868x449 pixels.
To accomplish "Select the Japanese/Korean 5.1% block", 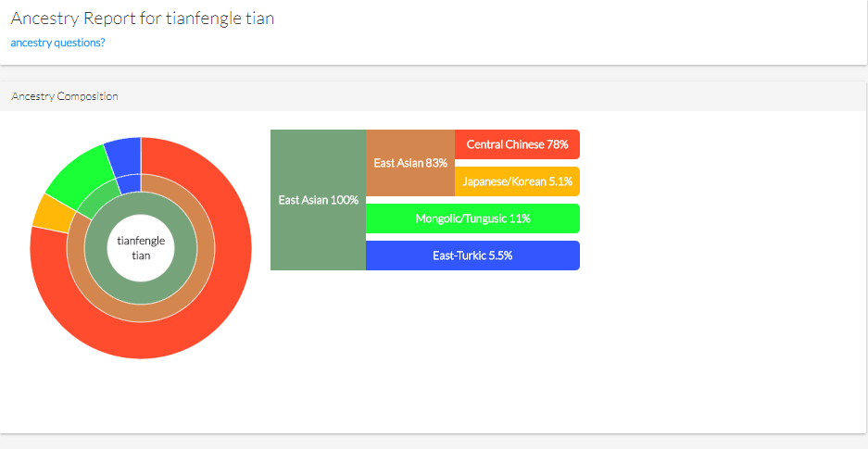I will pyautogui.click(x=517, y=181).
